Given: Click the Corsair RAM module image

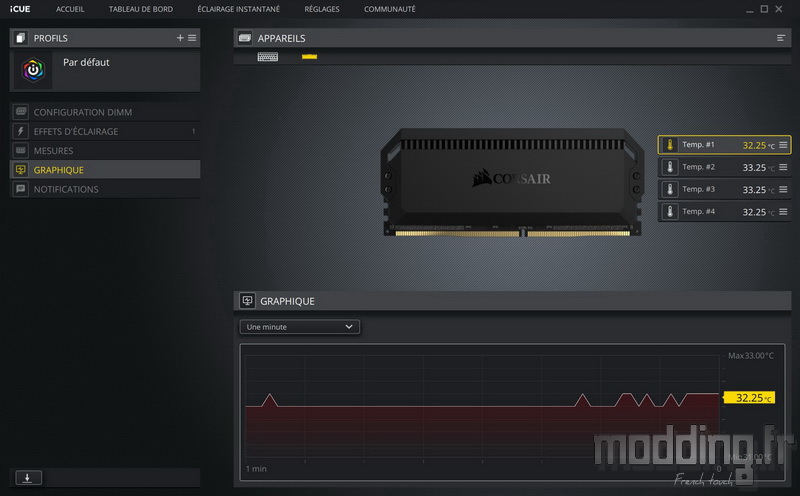Looking at the screenshot, I should click(x=511, y=183).
